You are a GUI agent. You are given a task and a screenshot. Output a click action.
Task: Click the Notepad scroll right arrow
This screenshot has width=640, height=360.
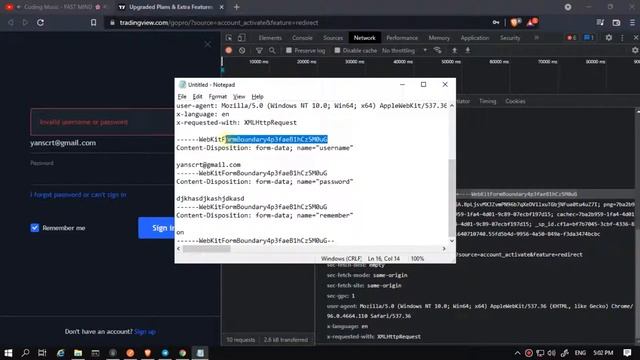444,249
